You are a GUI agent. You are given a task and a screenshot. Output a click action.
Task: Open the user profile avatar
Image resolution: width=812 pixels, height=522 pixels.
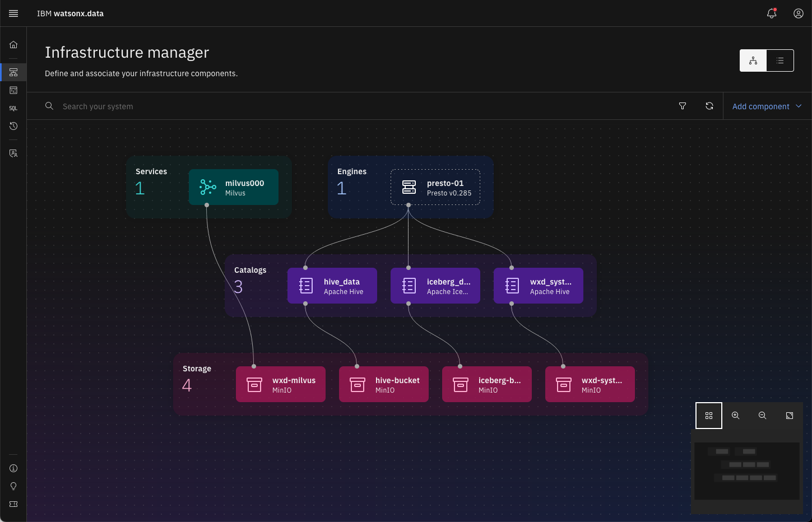coord(799,13)
